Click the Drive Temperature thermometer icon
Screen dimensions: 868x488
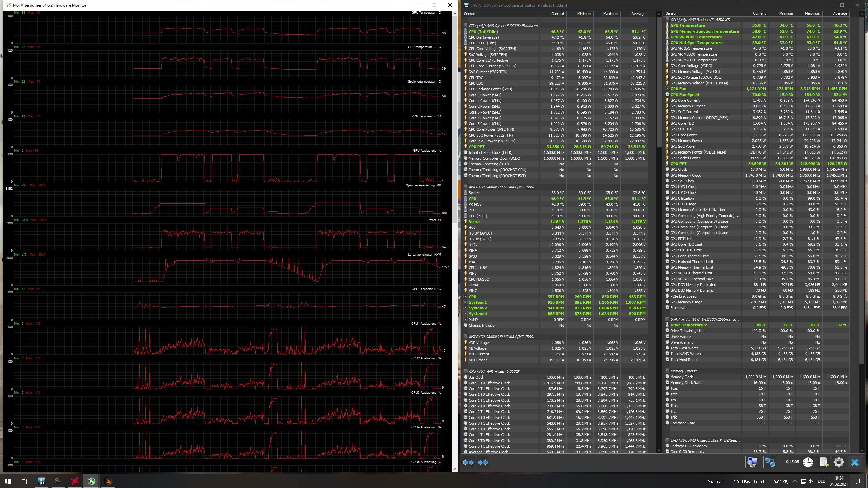click(x=667, y=325)
